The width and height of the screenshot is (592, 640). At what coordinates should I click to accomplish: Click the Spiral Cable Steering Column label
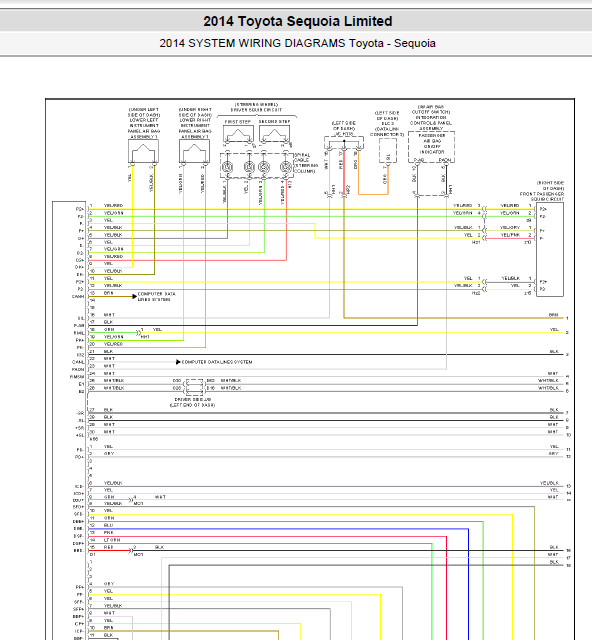point(306,163)
